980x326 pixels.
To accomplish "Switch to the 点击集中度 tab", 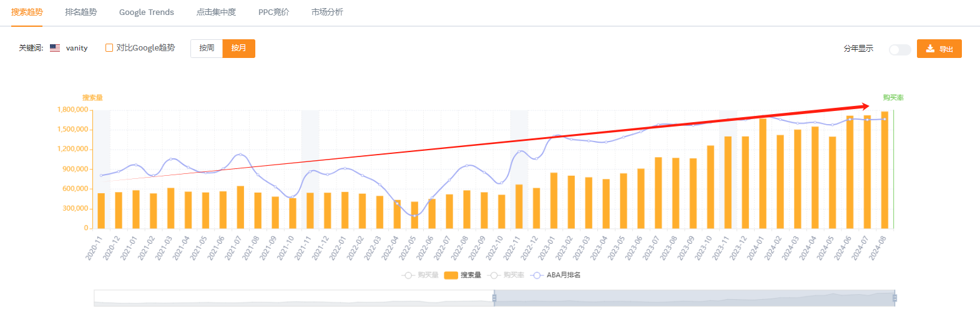I will [217, 12].
